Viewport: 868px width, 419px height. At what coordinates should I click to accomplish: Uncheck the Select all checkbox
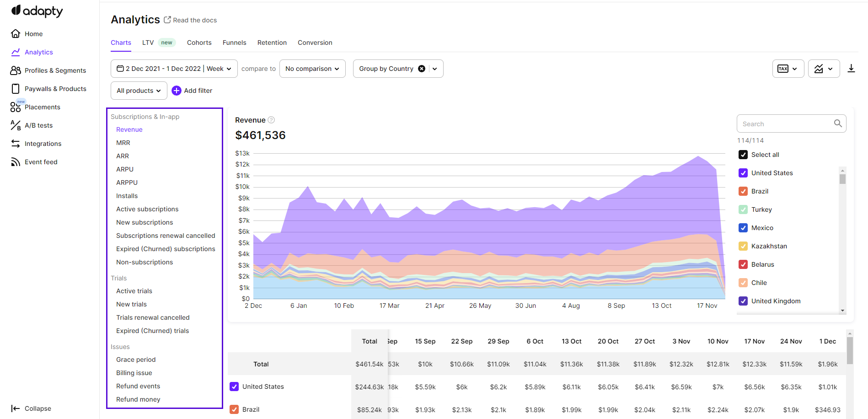coord(743,155)
